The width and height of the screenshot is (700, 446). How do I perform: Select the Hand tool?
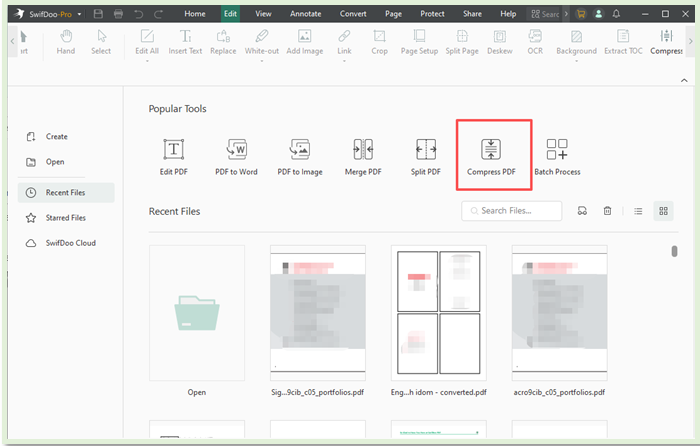tap(66, 42)
